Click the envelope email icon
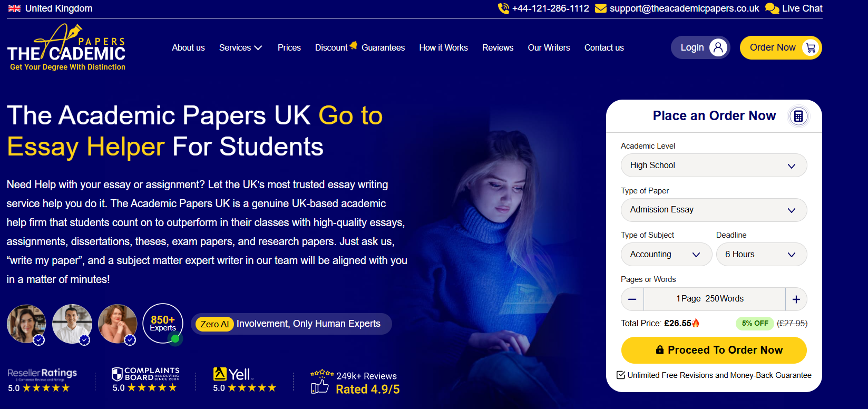 [601, 8]
